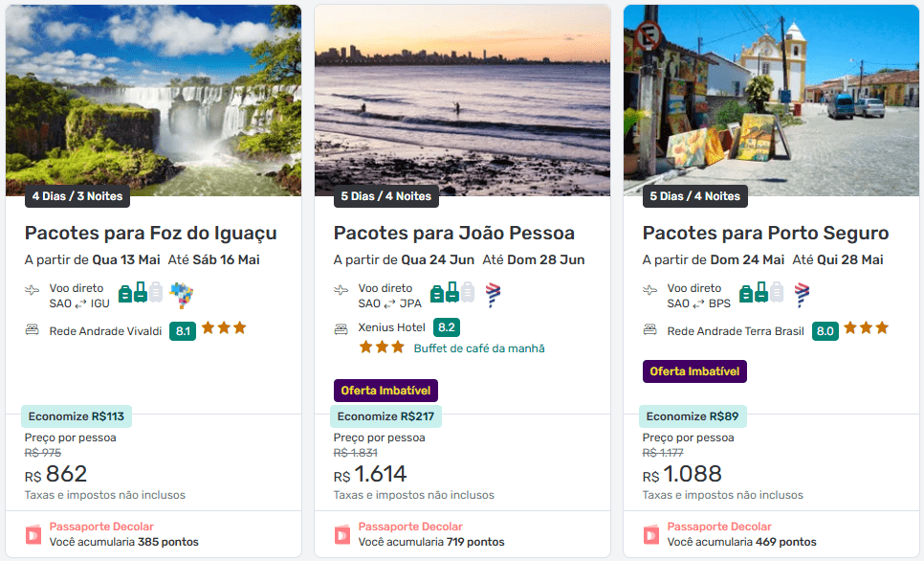
Task: Open Pacotes para Porto Seguro title
Action: pos(766,233)
